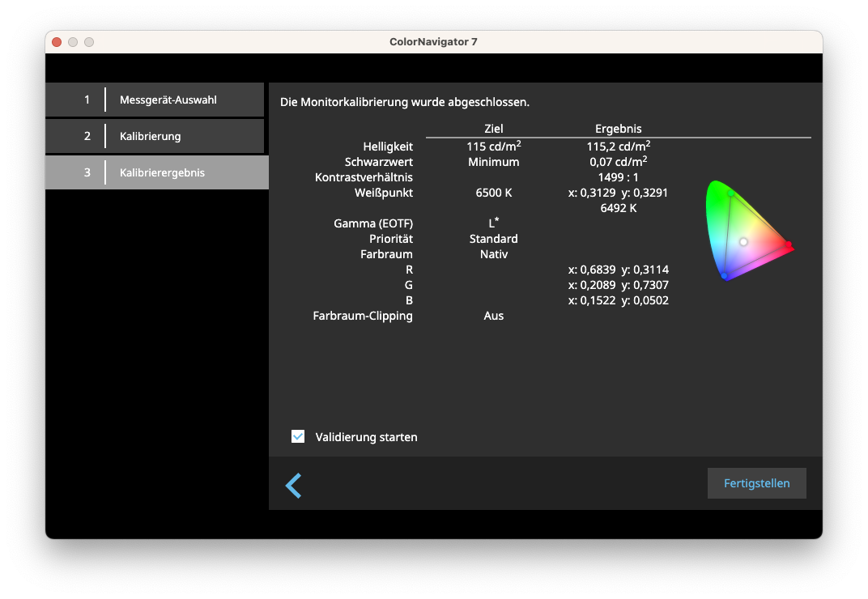
Task: Click the Validierung starten label text
Action: [x=364, y=437]
